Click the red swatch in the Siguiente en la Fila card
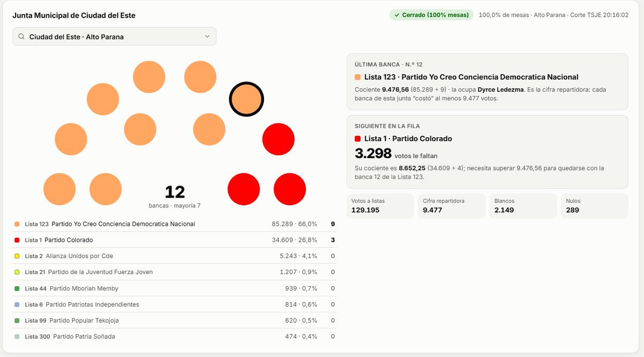Viewport: 644px width, 357px height. point(358,139)
